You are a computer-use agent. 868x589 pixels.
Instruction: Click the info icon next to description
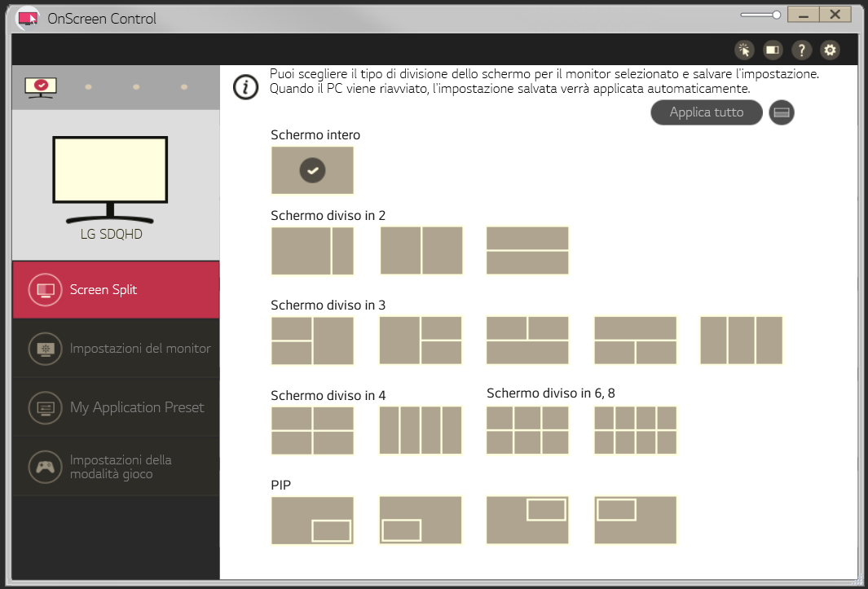(x=246, y=87)
